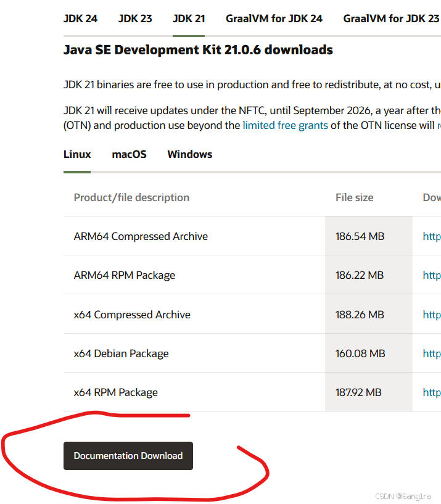Select the x64 Compressed Archive description text
The width and height of the screenshot is (441, 504).
pyautogui.click(x=132, y=315)
